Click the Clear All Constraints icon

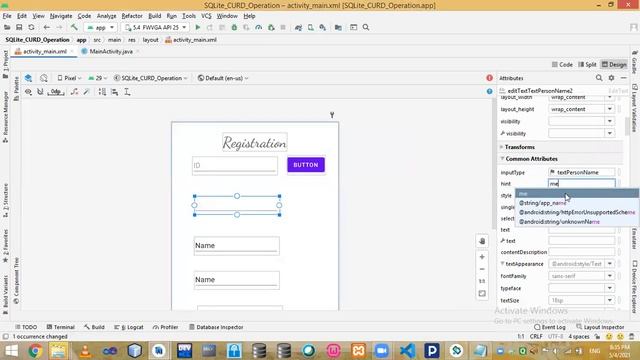pos(74,92)
